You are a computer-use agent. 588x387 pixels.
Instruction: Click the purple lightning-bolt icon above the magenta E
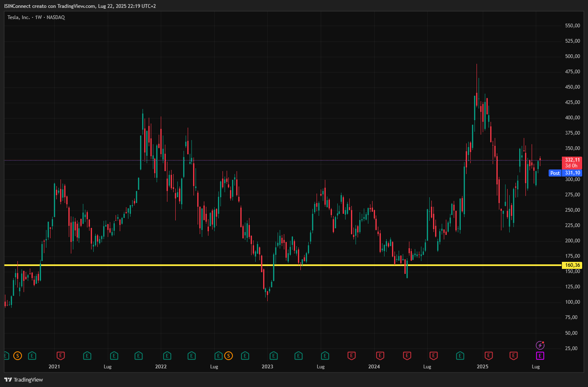pos(540,345)
